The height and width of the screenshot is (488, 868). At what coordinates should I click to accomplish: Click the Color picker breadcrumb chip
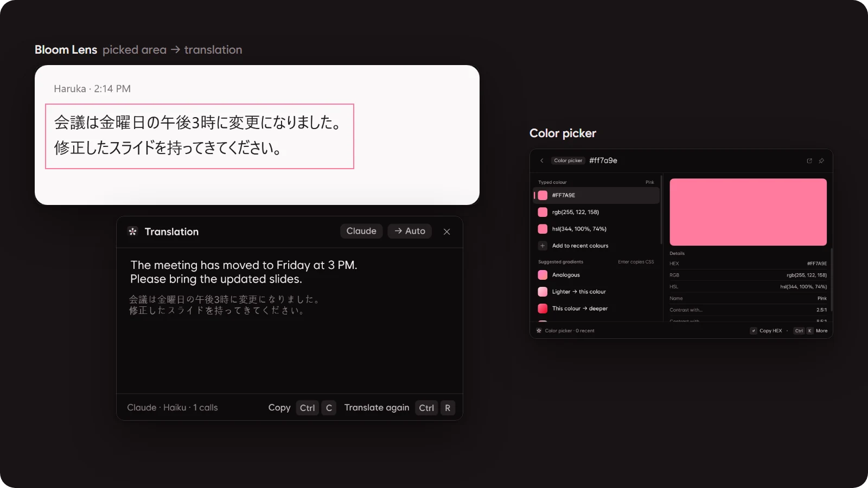click(568, 160)
